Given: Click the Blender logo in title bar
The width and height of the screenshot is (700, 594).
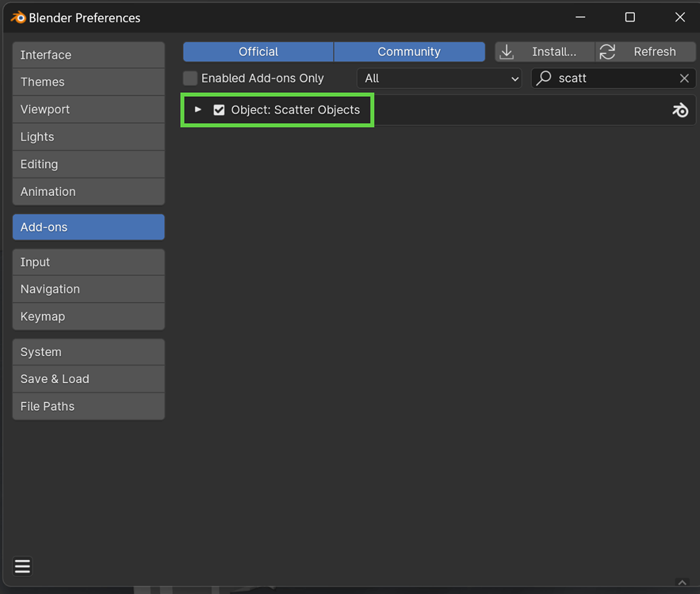Looking at the screenshot, I should tap(18, 18).
